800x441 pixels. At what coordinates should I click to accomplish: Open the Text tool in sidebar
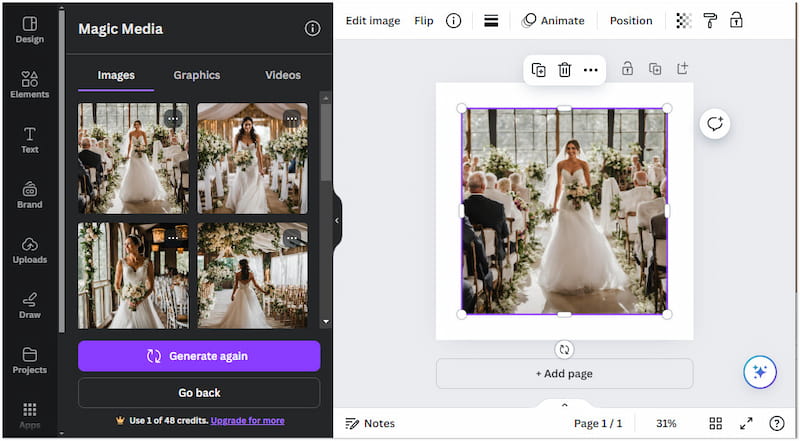click(30, 140)
